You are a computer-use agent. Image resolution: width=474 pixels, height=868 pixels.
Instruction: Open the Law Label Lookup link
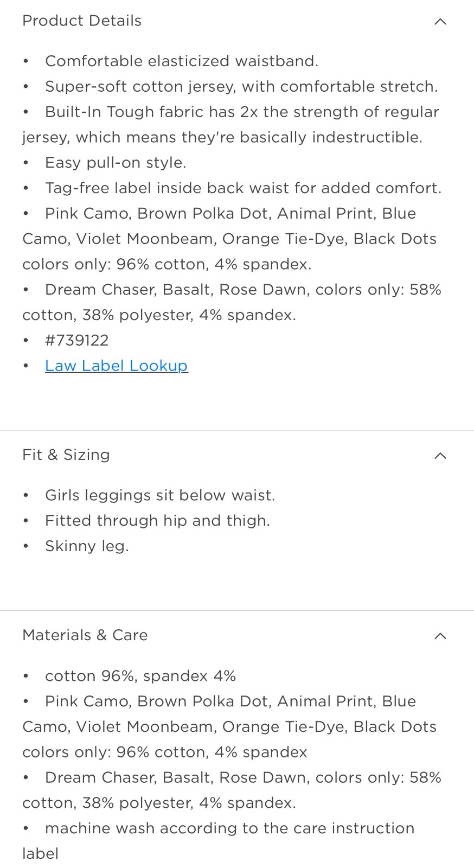(x=117, y=366)
